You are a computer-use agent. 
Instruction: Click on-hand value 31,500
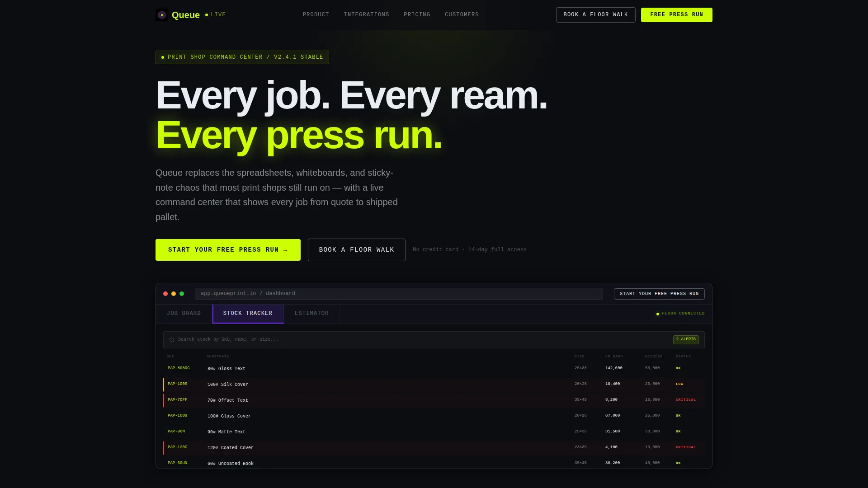coord(613,432)
